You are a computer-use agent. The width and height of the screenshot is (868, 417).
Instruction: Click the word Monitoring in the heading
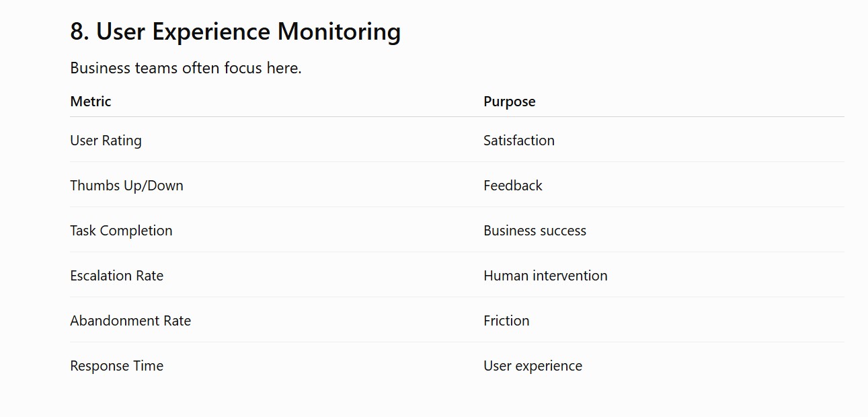(339, 32)
